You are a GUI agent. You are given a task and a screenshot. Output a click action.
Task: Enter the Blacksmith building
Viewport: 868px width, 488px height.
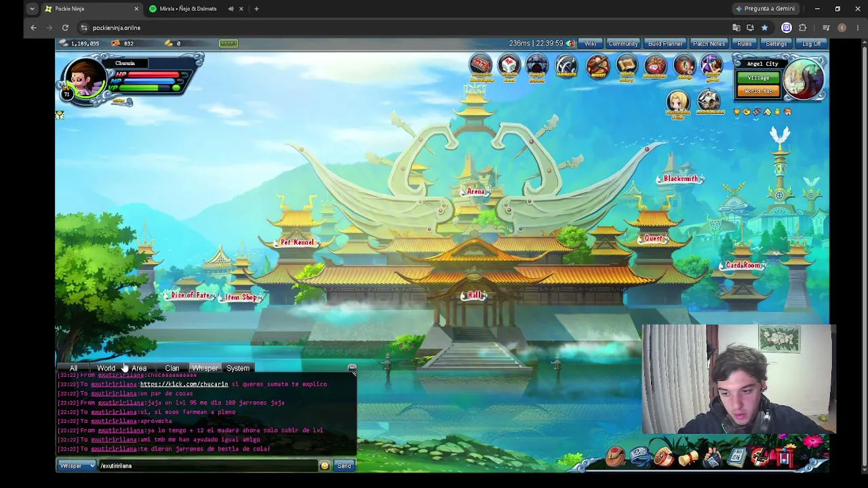click(x=681, y=179)
